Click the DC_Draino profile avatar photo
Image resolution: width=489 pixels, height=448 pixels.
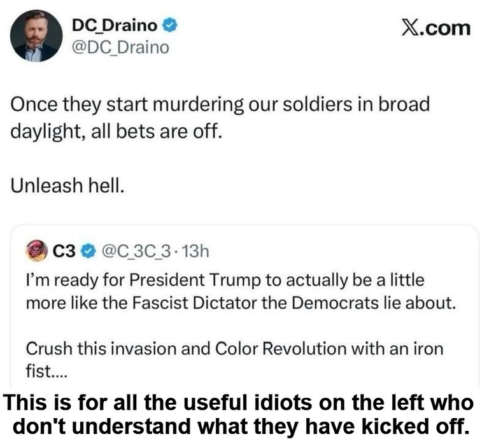click(x=36, y=36)
